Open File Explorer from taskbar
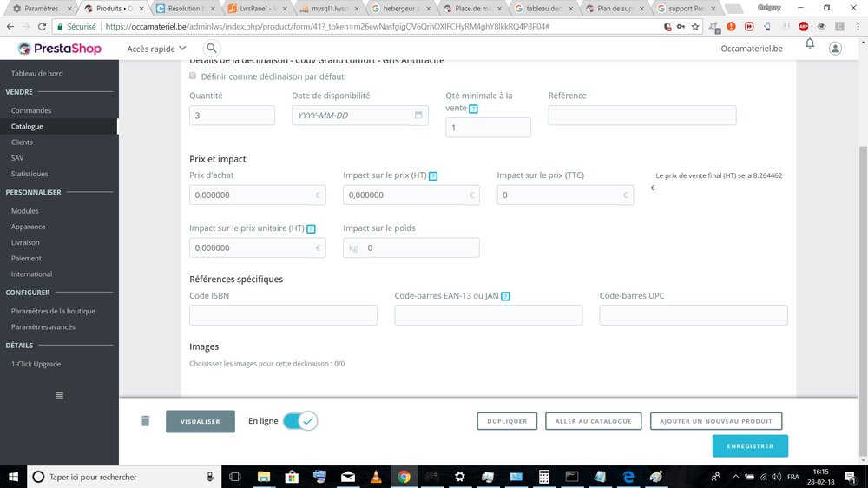 tap(264, 477)
